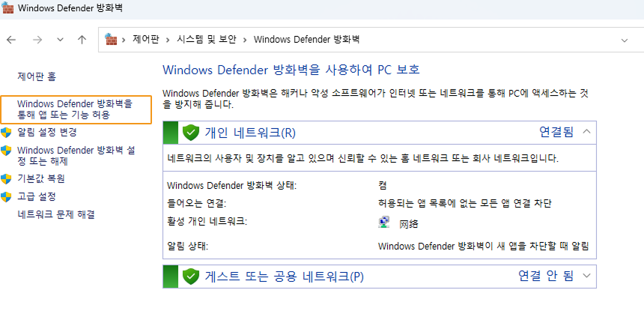Click the shield icon beside 방화벽 설정 또는 해제
The height and width of the screenshot is (317, 644).
pos(6,151)
